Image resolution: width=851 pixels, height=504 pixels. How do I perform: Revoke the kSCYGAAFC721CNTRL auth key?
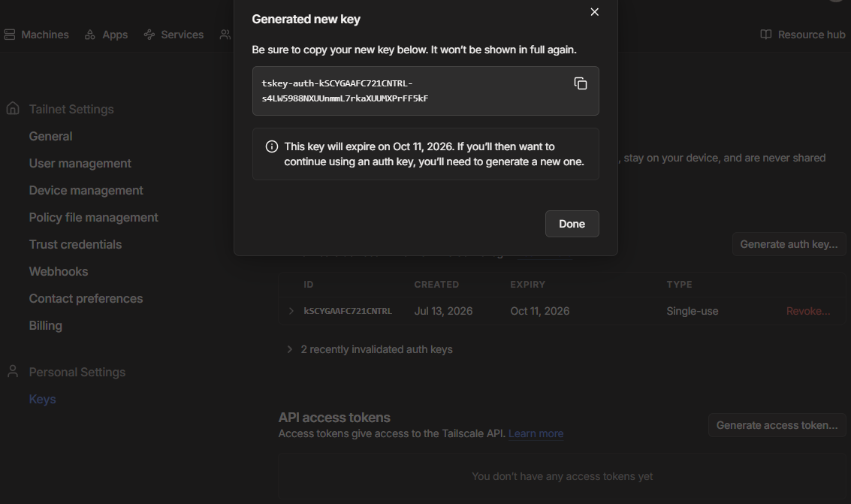pyautogui.click(x=807, y=311)
